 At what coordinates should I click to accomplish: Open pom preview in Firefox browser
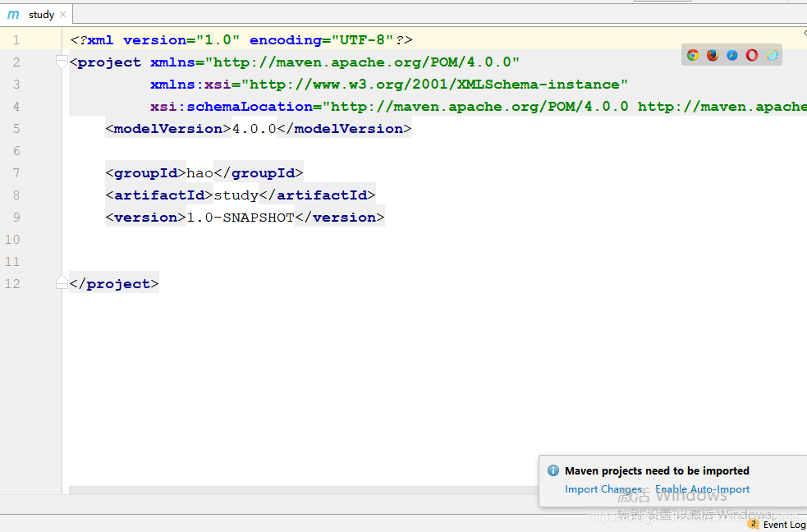click(x=713, y=55)
